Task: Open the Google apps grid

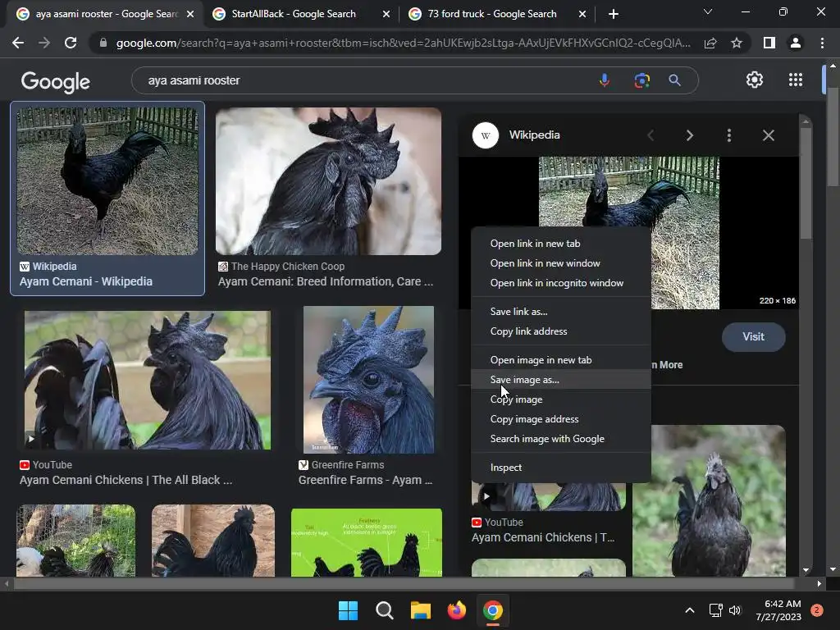Action: pyautogui.click(x=796, y=80)
